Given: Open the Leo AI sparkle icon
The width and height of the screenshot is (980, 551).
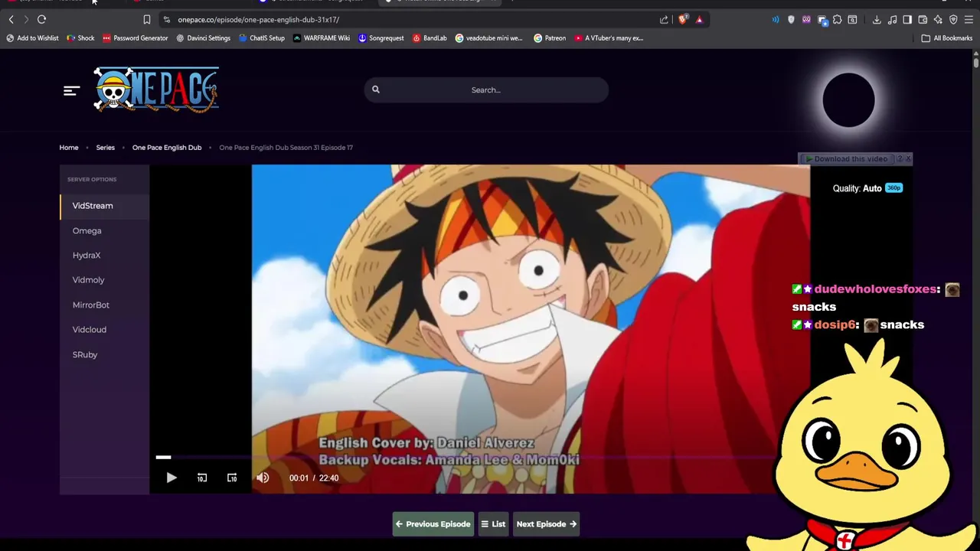Looking at the screenshot, I should 938,19.
